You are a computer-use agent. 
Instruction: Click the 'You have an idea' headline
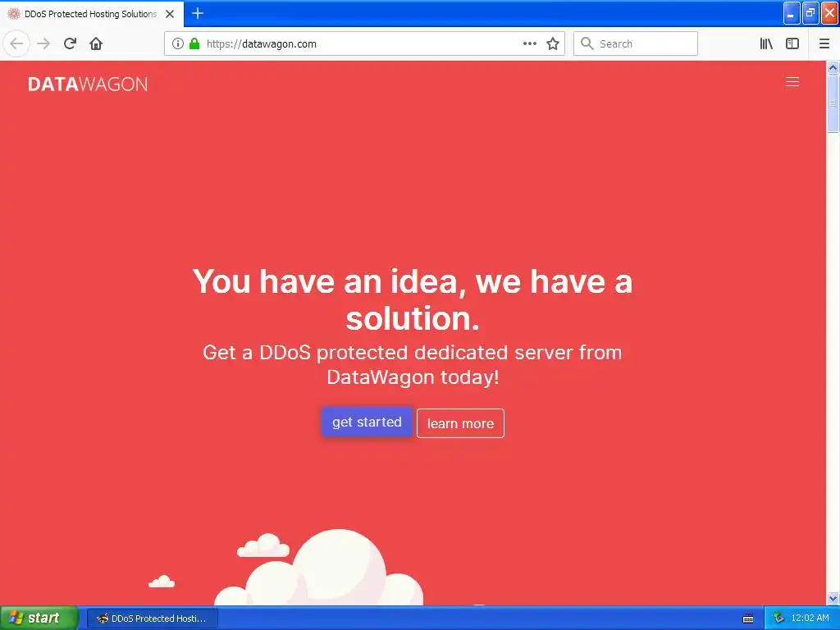413,300
